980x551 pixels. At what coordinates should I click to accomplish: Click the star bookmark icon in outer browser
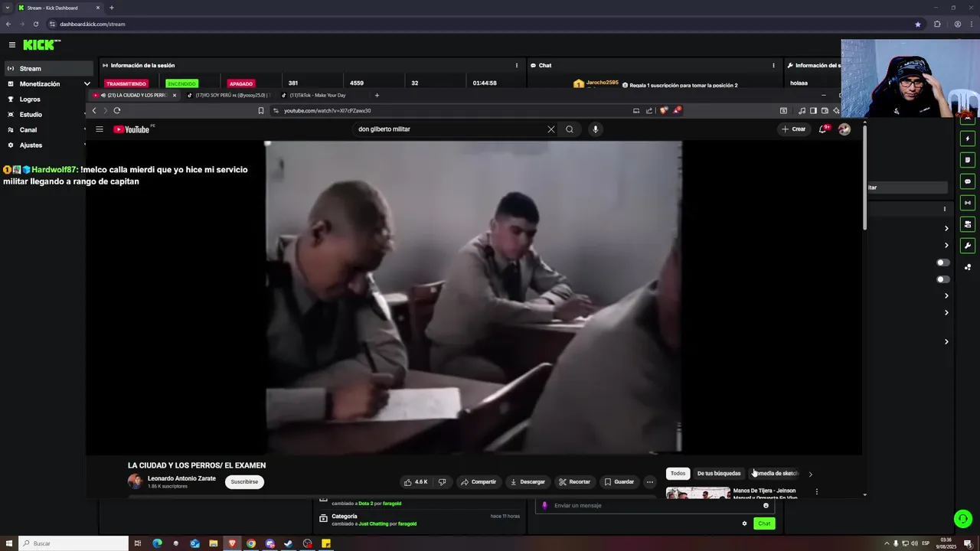click(918, 24)
